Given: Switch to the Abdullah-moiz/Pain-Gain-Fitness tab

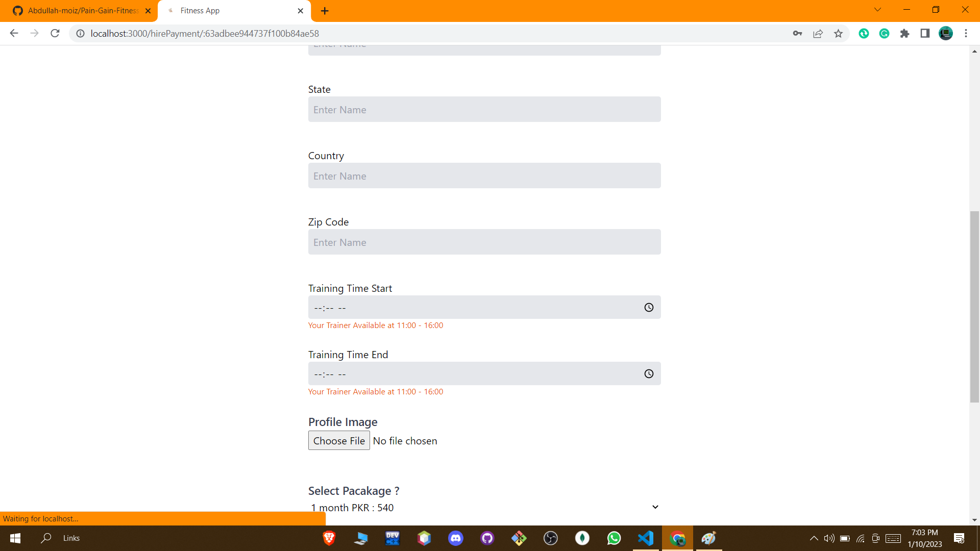Looking at the screenshot, I should pyautogui.click(x=82, y=11).
